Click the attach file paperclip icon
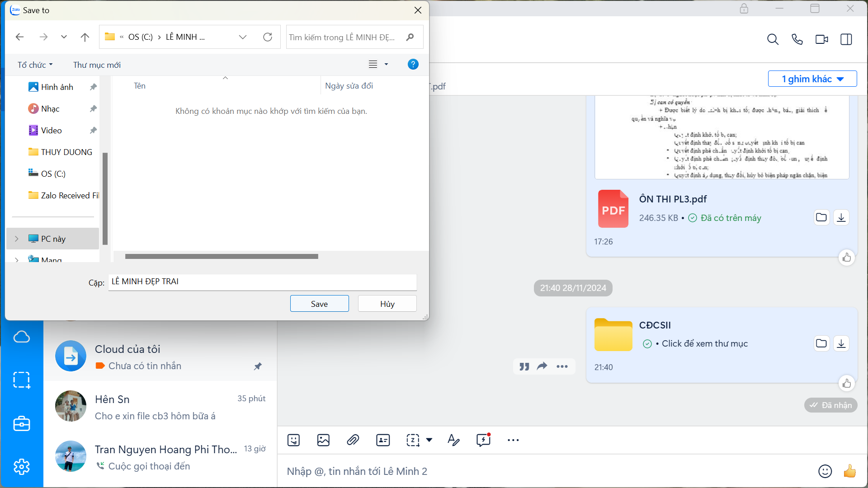Viewport: 868px width, 488px height. tap(353, 440)
